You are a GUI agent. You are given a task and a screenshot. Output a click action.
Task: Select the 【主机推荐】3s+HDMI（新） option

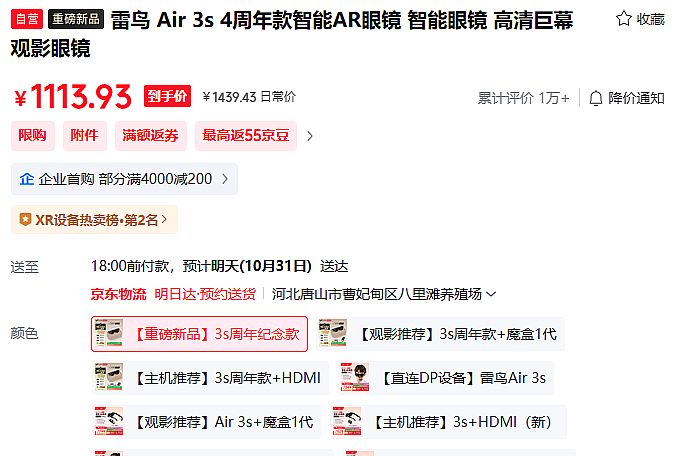coord(450,422)
